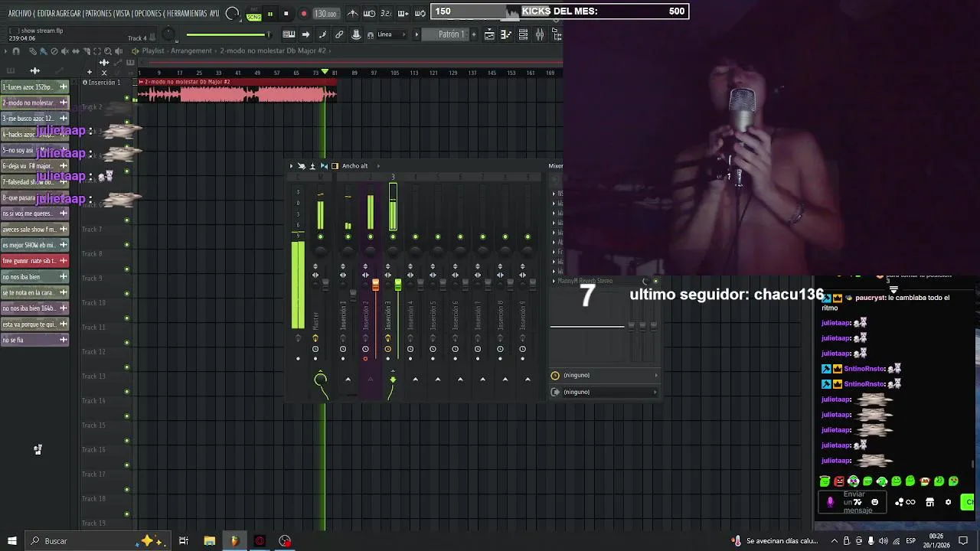
Task: Click the chat shop icon
Action: tap(929, 502)
